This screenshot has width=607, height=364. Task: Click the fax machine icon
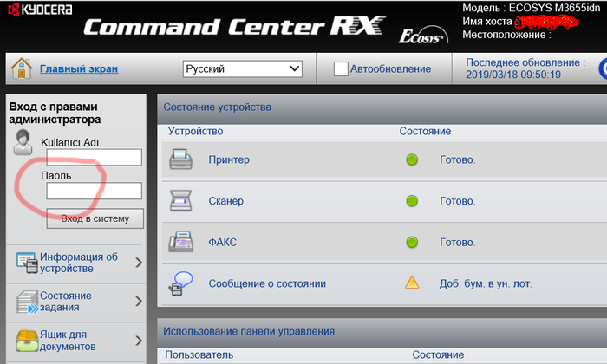[x=180, y=242]
